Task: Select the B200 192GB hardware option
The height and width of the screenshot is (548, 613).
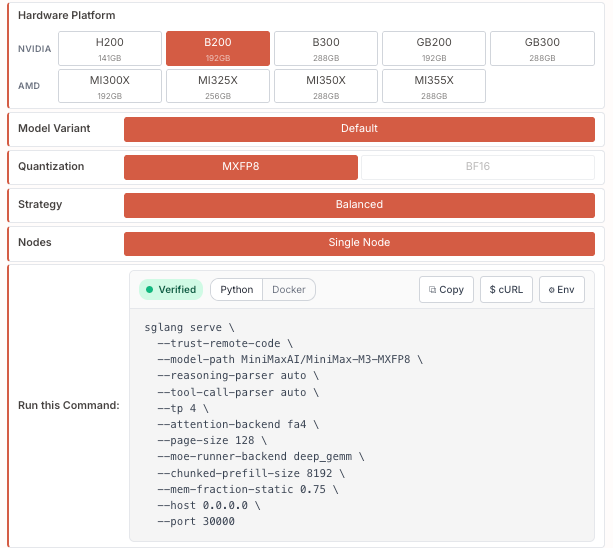Action: [x=218, y=48]
